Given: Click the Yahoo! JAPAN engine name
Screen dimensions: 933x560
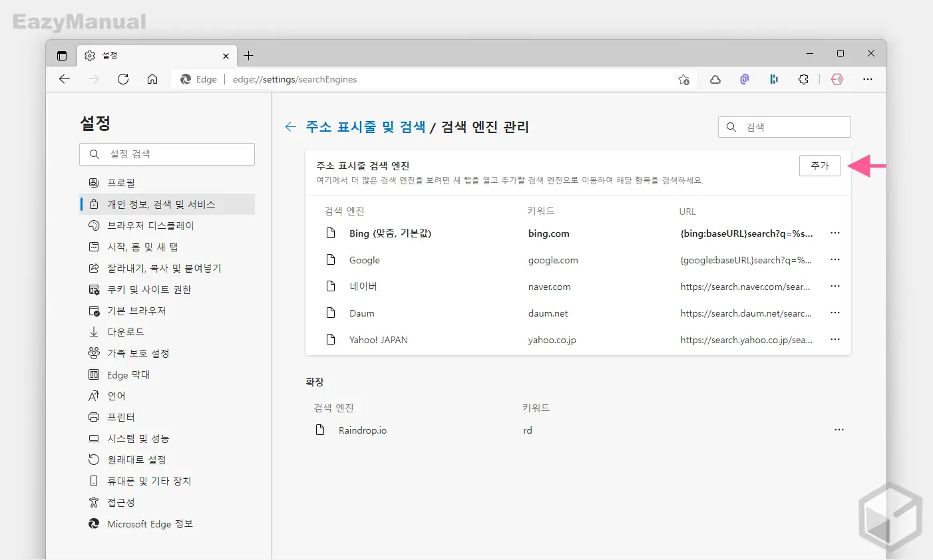Looking at the screenshot, I should (x=379, y=340).
